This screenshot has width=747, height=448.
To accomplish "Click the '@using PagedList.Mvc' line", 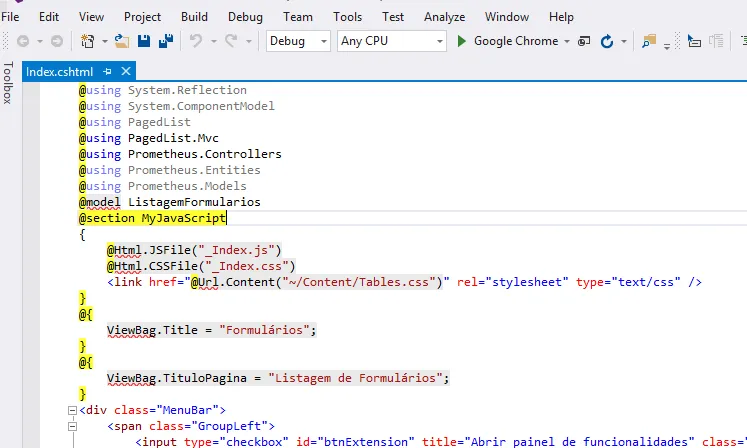I will 149,138.
